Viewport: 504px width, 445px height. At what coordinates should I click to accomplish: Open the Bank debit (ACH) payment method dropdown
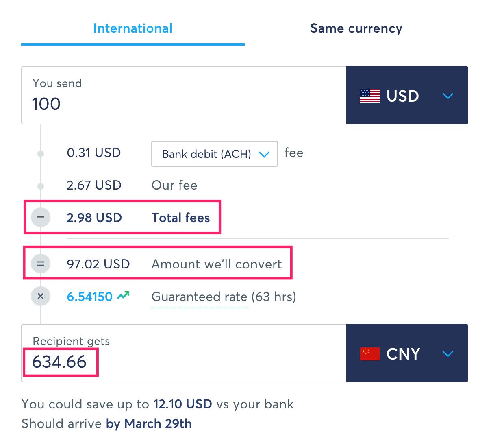[214, 154]
